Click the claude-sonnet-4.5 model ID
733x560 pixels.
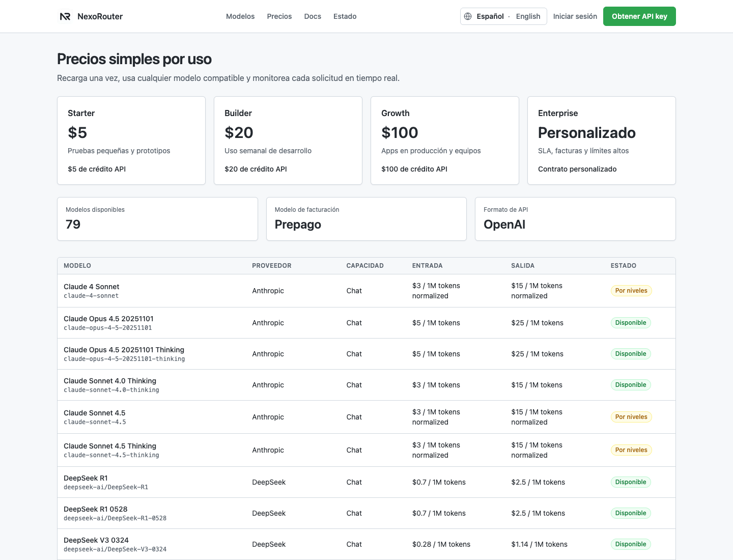click(x=95, y=422)
